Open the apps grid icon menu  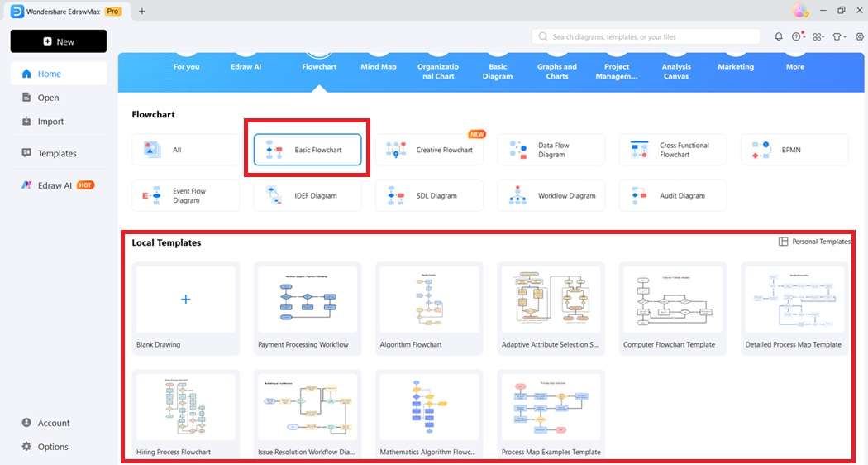[x=817, y=36]
